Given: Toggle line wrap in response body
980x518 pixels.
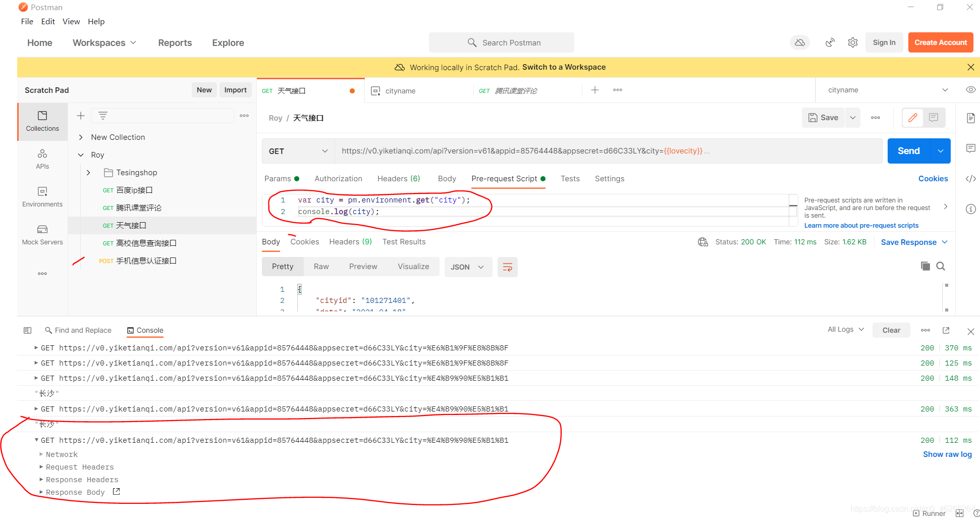Looking at the screenshot, I should [508, 267].
